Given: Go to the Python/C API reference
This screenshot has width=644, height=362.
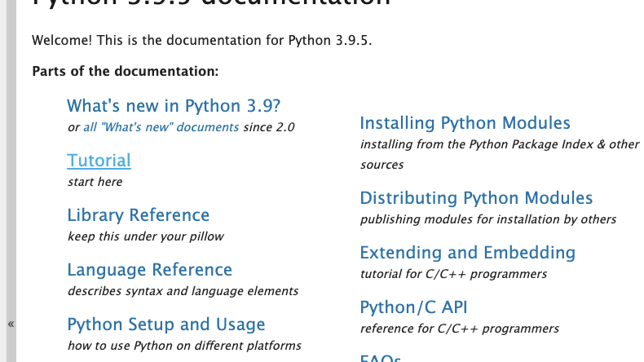Looking at the screenshot, I should 413,307.
